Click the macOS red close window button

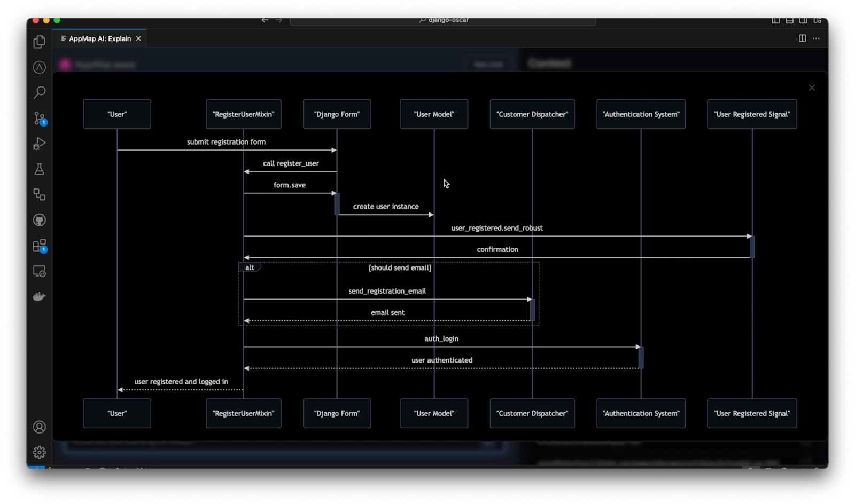36,20
